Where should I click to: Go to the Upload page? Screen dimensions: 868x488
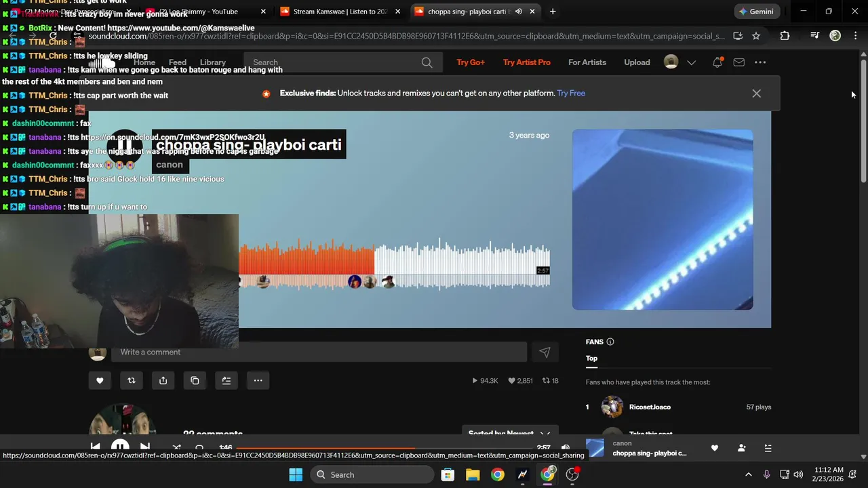coord(637,62)
